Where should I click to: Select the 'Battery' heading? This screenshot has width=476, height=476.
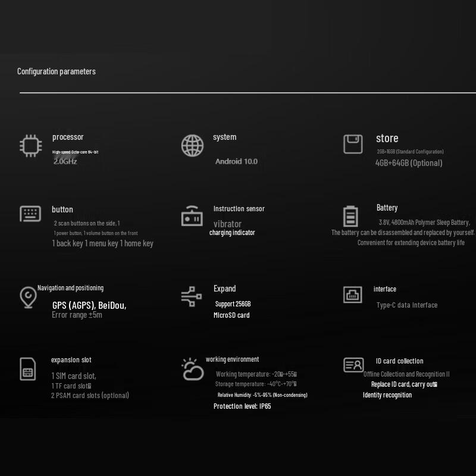[x=387, y=208]
